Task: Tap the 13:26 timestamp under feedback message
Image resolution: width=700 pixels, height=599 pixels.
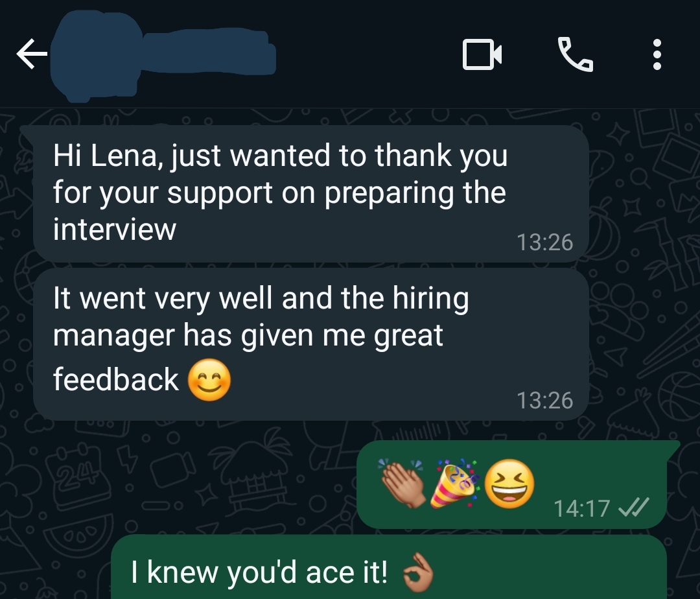Action: [544, 400]
